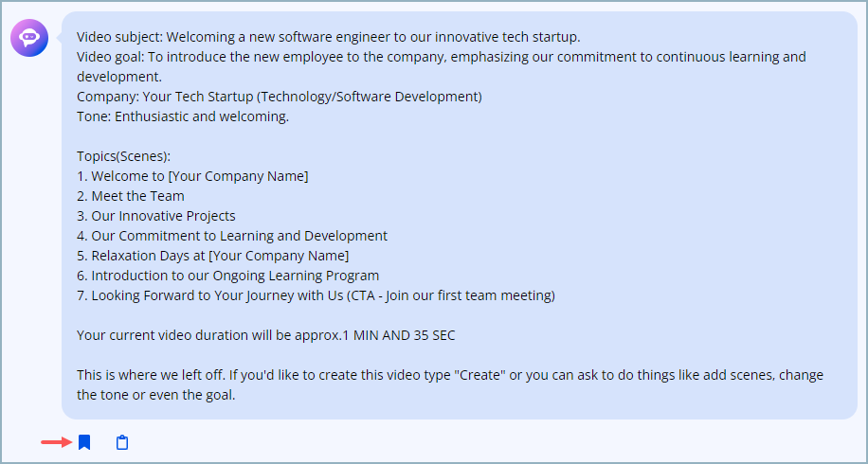
Task: Click the closing text 'the tone or even the goal.'
Action: [156, 395]
